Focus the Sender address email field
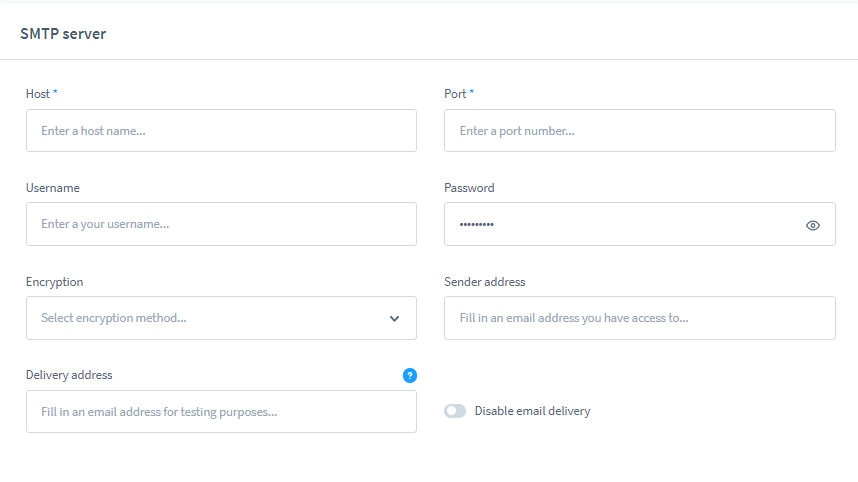 639,318
